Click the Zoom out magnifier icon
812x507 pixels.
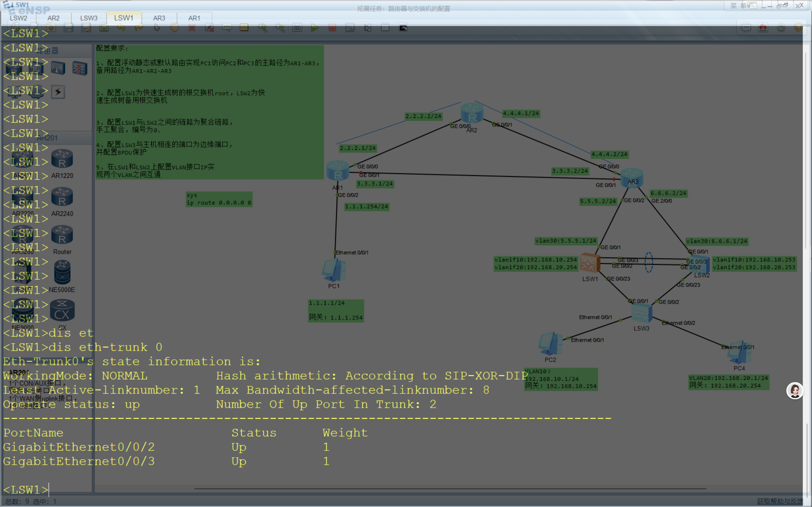[280, 28]
